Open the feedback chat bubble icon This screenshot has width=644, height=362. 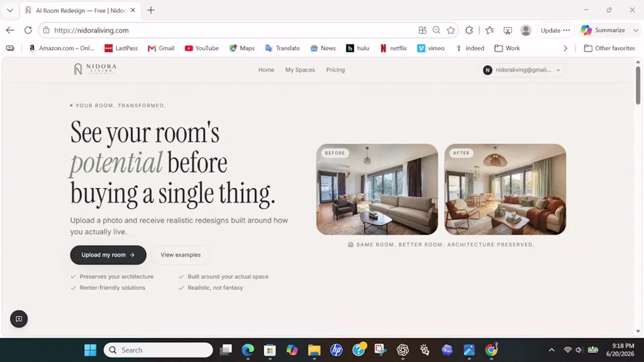(x=19, y=319)
